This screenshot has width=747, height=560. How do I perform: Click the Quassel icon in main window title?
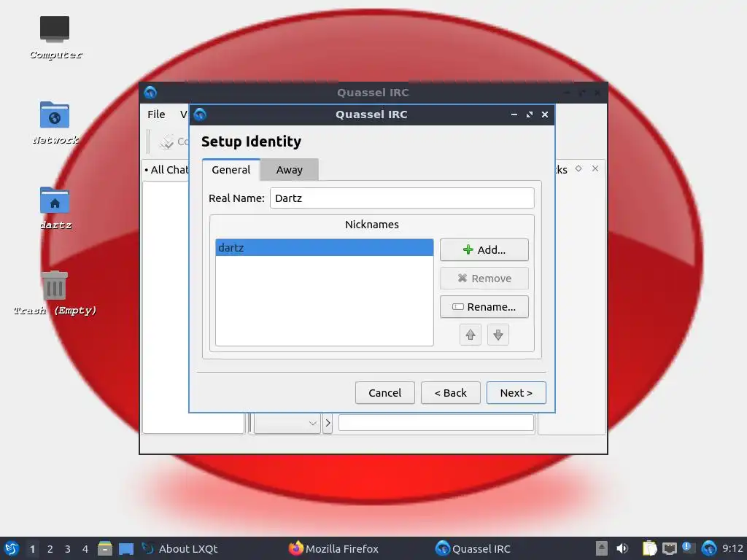[150, 93]
